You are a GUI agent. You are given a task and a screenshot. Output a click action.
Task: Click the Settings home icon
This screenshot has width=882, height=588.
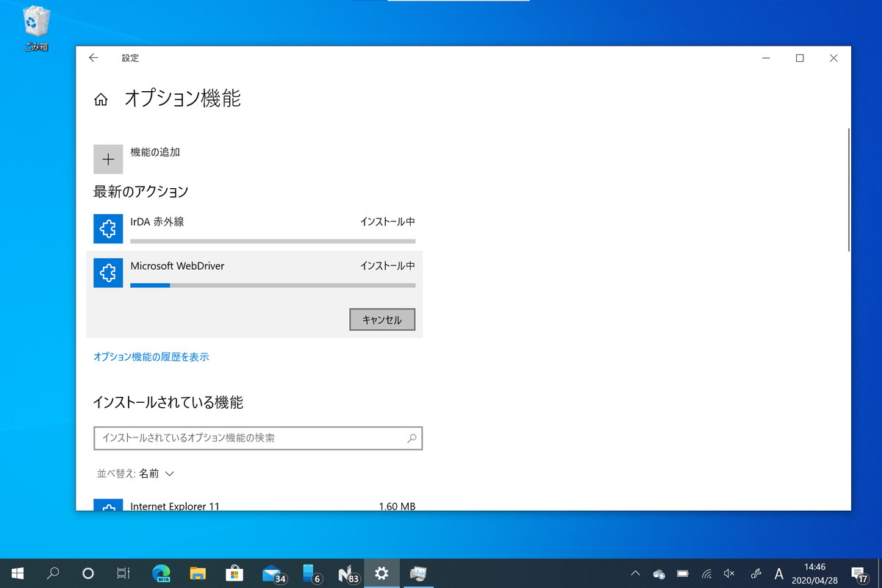101,98
